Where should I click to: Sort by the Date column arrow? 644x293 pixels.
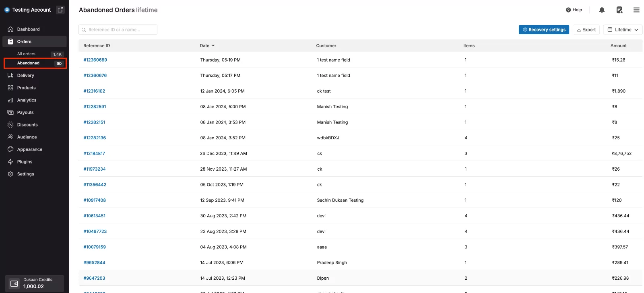click(213, 46)
